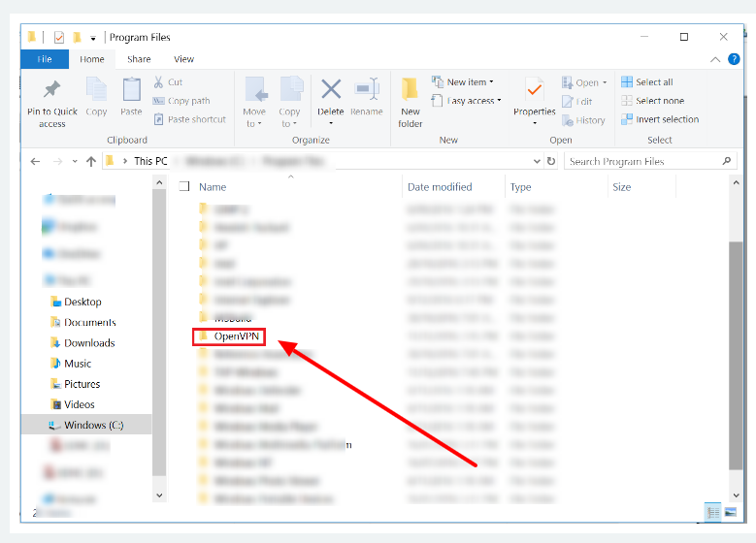Select Windows (C:) in the navigation pane
Image resolution: width=756 pixels, height=543 pixels.
(86, 425)
